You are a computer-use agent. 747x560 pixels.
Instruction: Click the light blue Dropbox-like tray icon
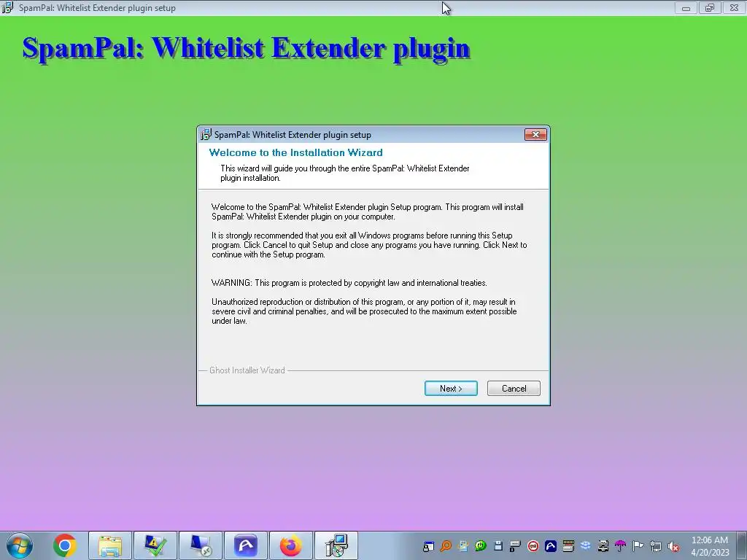point(586,545)
